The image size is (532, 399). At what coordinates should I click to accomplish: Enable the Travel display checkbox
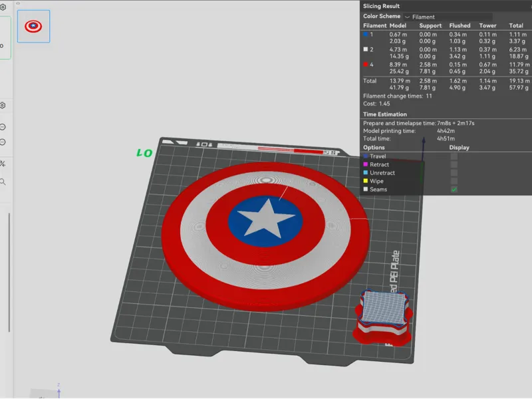[x=454, y=156]
